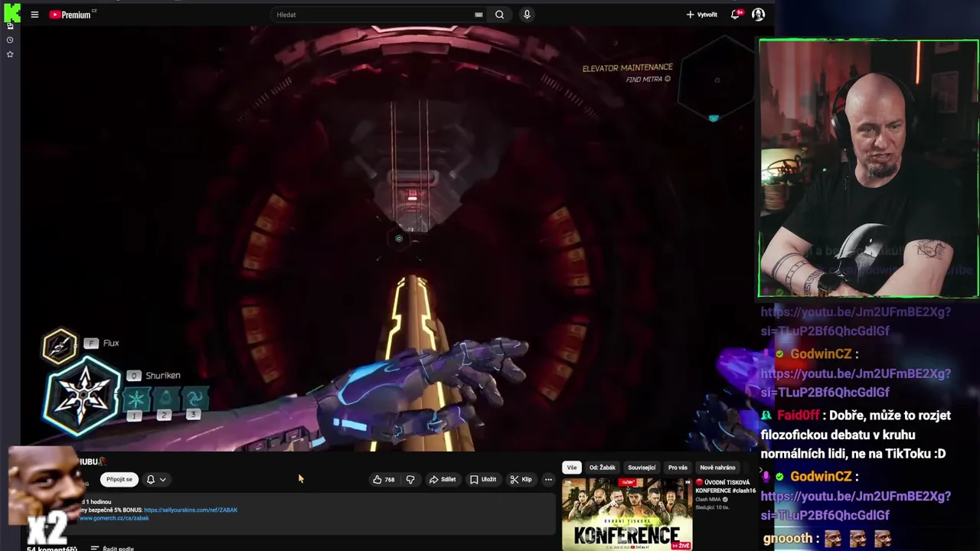Image resolution: width=980 pixels, height=551 pixels.
Task: Open the account avatar menu
Action: [758, 15]
